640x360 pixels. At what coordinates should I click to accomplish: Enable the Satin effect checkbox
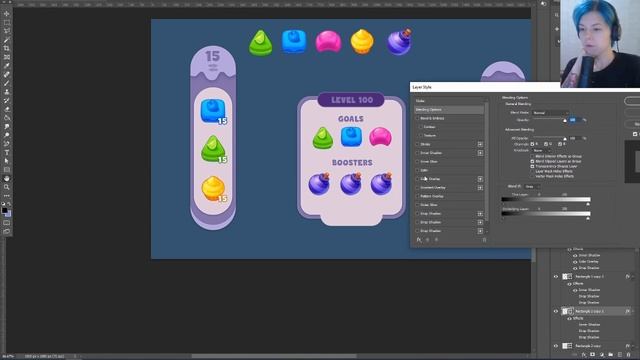[x=418, y=170]
